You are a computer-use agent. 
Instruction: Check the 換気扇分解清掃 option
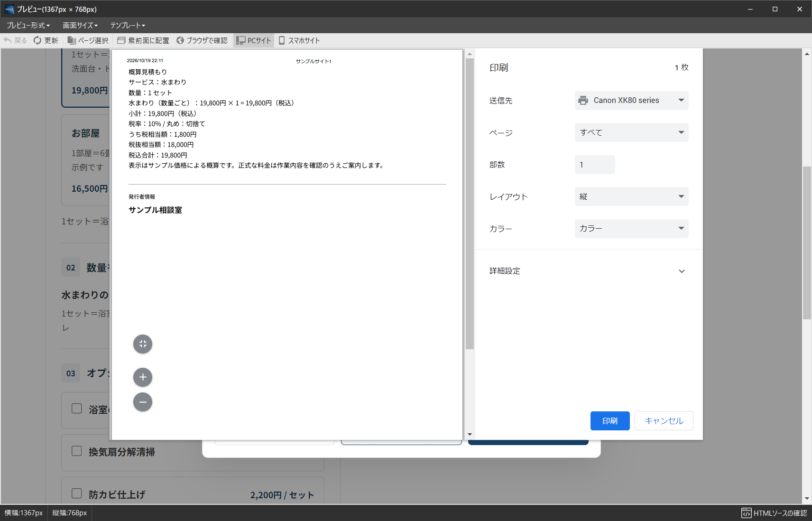76,451
